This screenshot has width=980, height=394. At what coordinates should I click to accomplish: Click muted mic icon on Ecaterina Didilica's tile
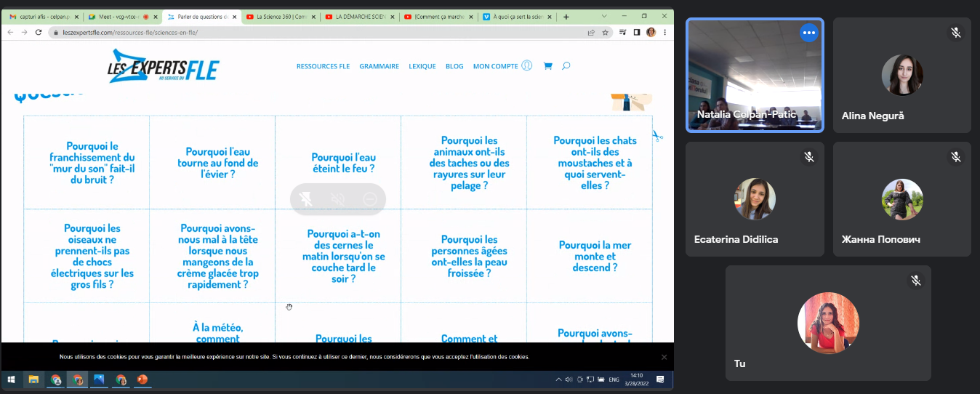pyautogui.click(x=808, y=157)
